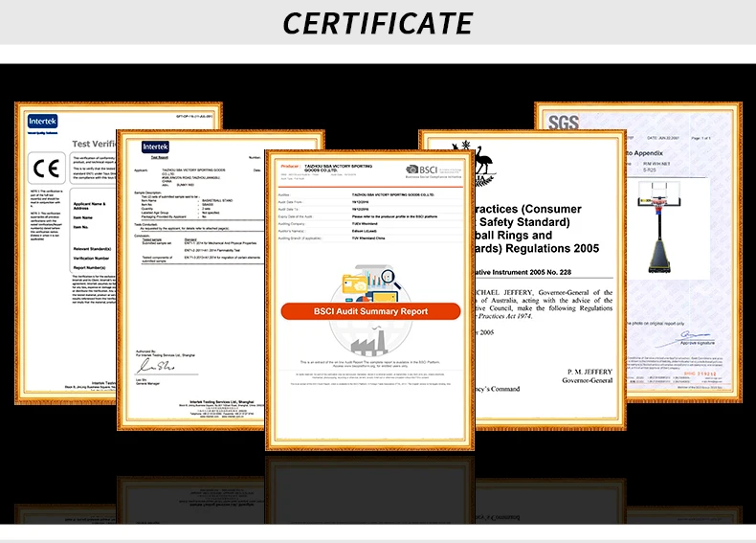Click the 'Producer' label on the BSCI report
This screenshot has width=756, height=543.
[x=290, y=166]
